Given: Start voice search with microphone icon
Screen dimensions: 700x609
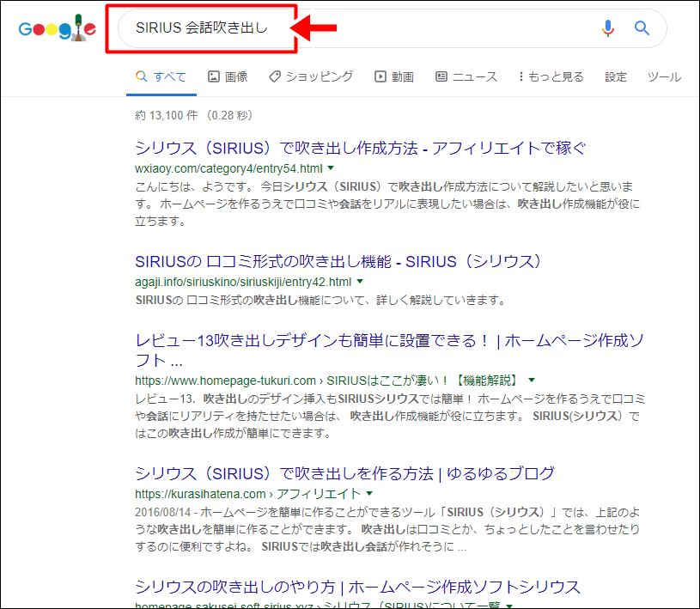Looking at the screenshot, I should click(607, 28).
